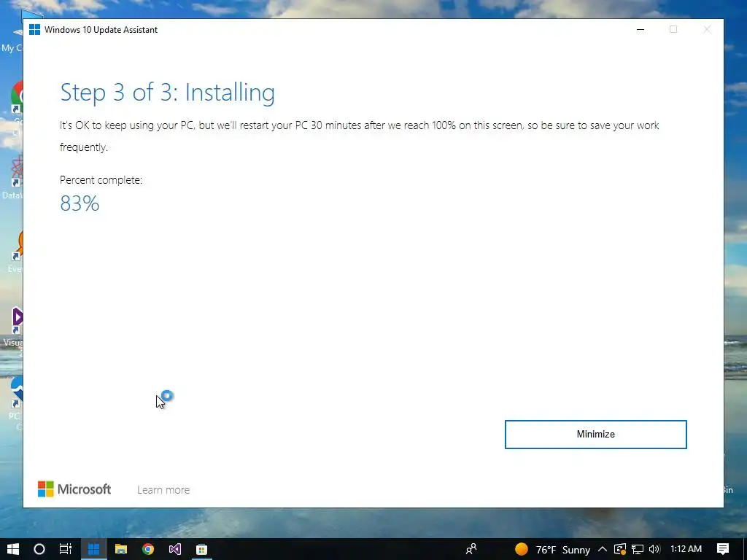The width and height of the screenshot is (747, 560).
Task: Minimize the window using the title bar dash
Action: tap(640, 29)
